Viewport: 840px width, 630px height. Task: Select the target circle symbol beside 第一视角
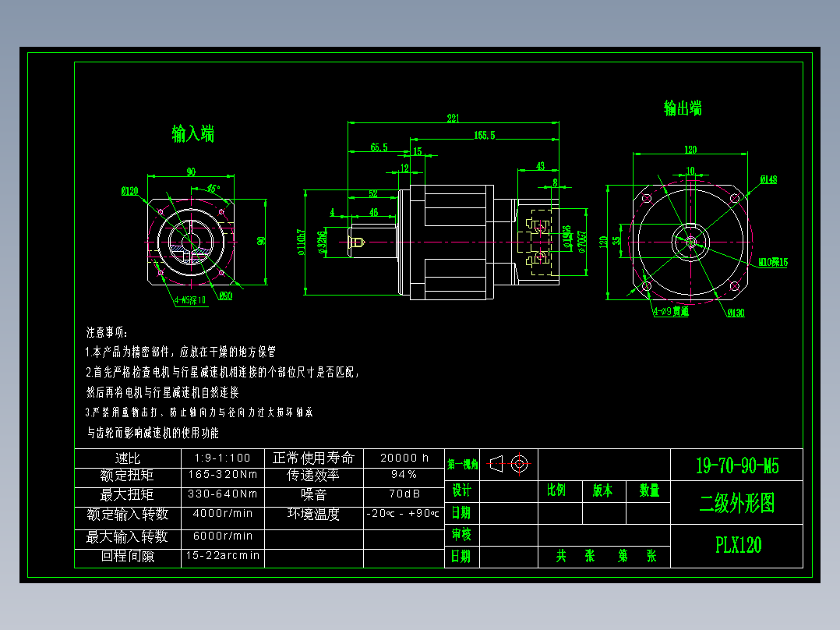[x=521, y=465]
